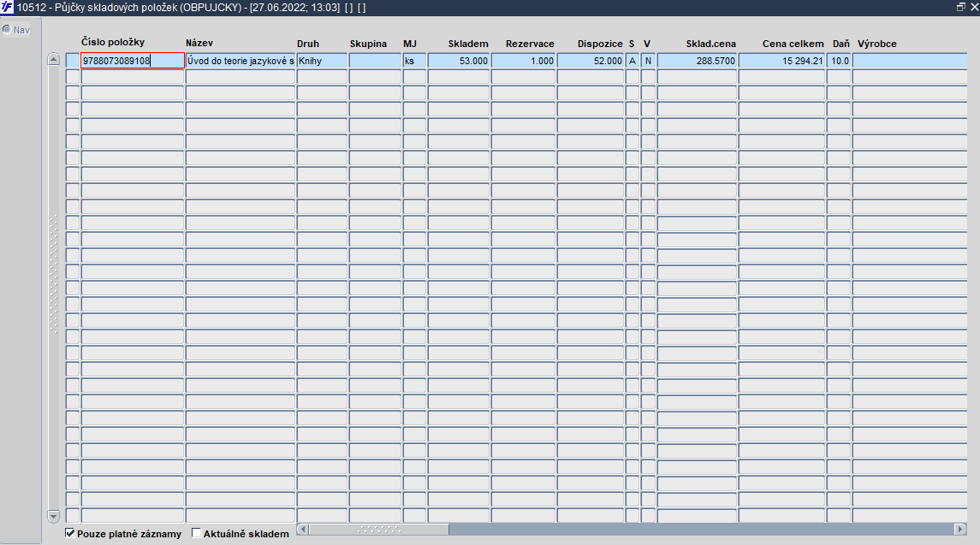This screenshot has height=545, width=980.
Task: Click the horizontal scrollbar thumb
Action: 379,530
